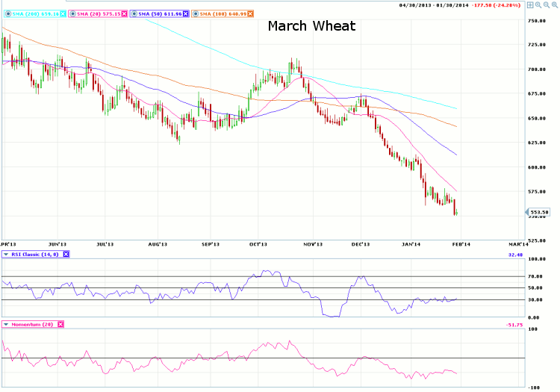The height and width of the screenshot is (392, 560).
Task: Click the crosshair box icon beside magnifiers
Action: click(x=529, y=4)
